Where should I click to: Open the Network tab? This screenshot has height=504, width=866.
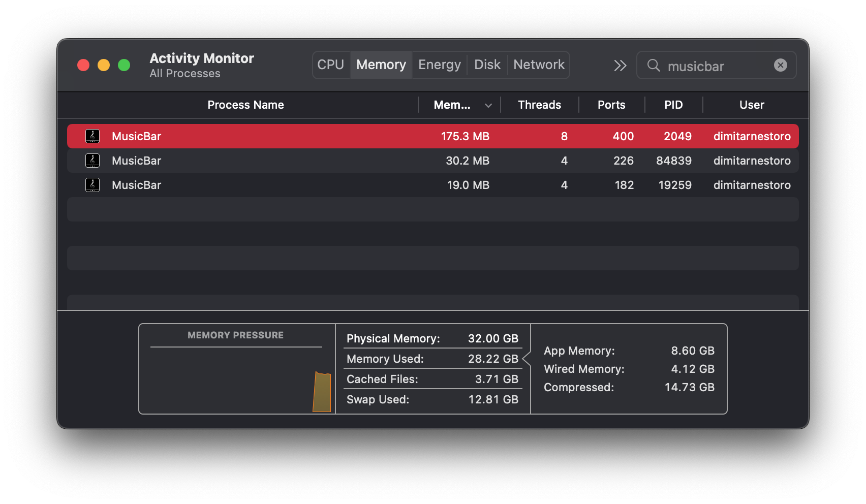point(539,65)
